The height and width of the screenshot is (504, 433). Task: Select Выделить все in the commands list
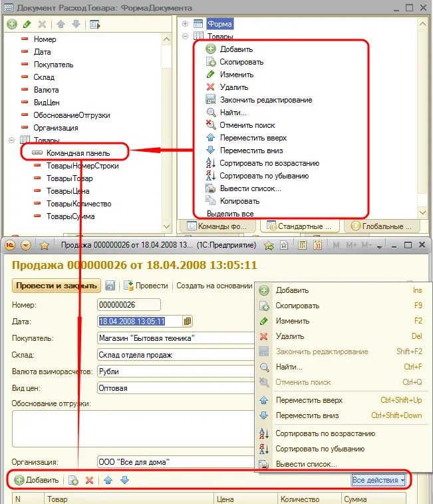[230, 214]
